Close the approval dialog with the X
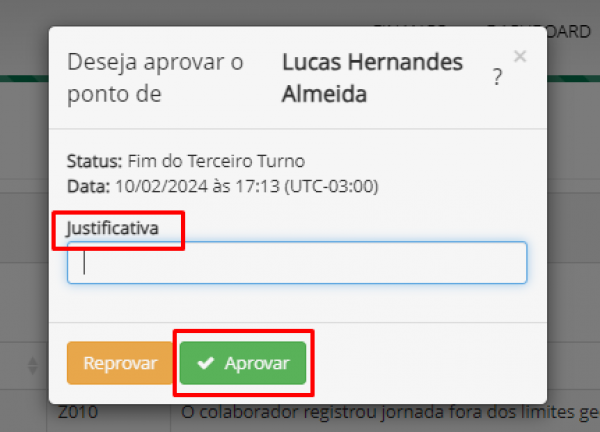The image size is (600, 432). 520,57
